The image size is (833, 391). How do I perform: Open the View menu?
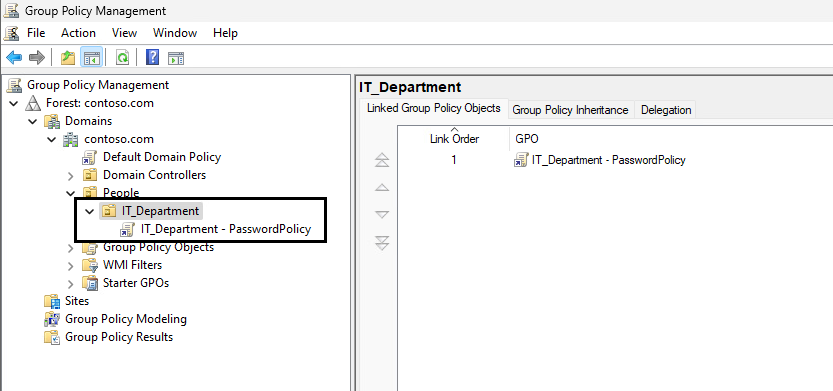tap(124, 33)
